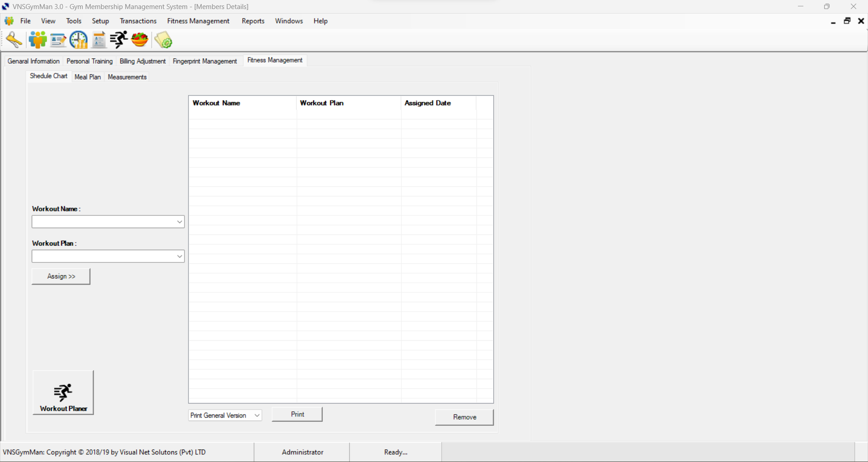This screenshot has height=462, width=868.
Task: Click the Print button
Action: 297,414
